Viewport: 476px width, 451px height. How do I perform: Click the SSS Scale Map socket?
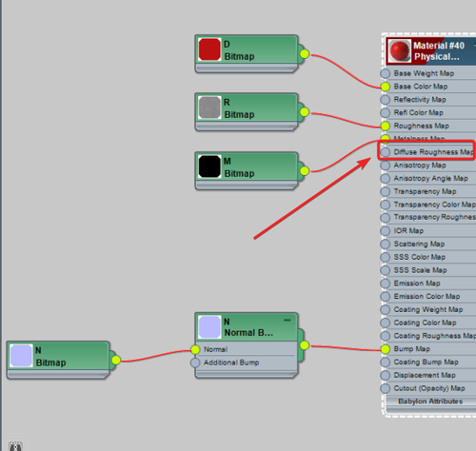[x=386, y=270]
